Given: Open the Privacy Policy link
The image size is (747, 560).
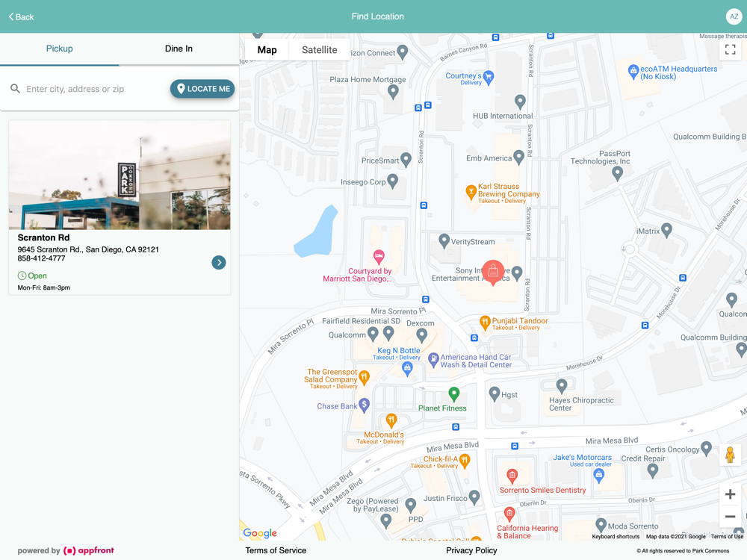Looking at the screenshot, I should pyautogui.click(x=471, y=550).
